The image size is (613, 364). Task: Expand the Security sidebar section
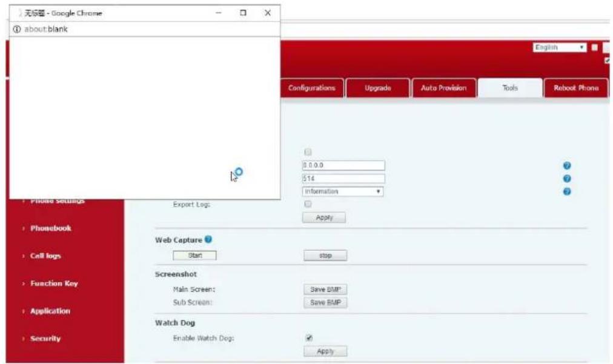tap(45, 338)
